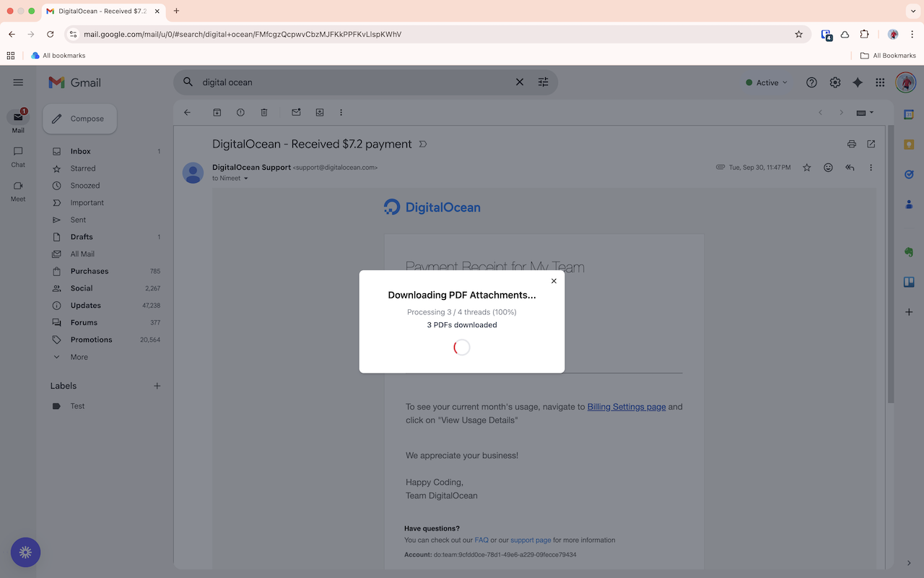Go back to search results arrow
This screenshot has width=924, height=578.
click(x=188, y=113)
